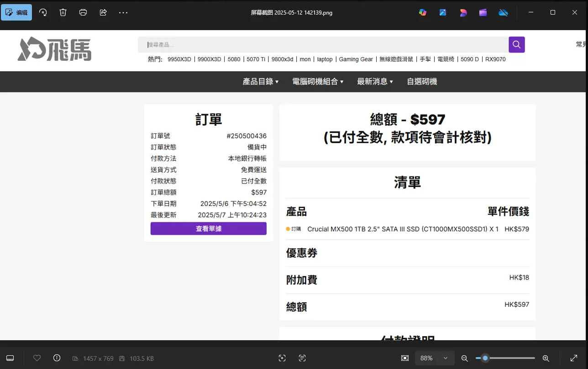The height and width of the screenshot is (369, 588).
Task: Click the 飛馬 site logo
Action: point(54,49)
